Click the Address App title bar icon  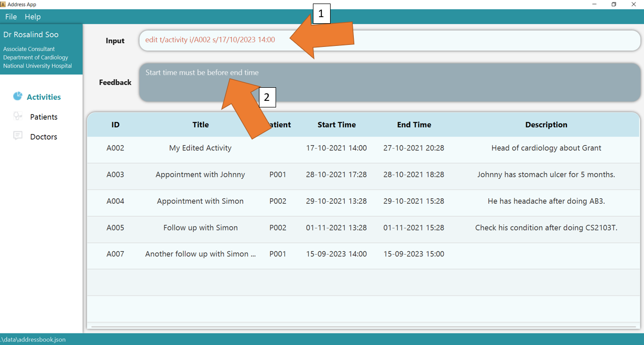click(3, 4)
